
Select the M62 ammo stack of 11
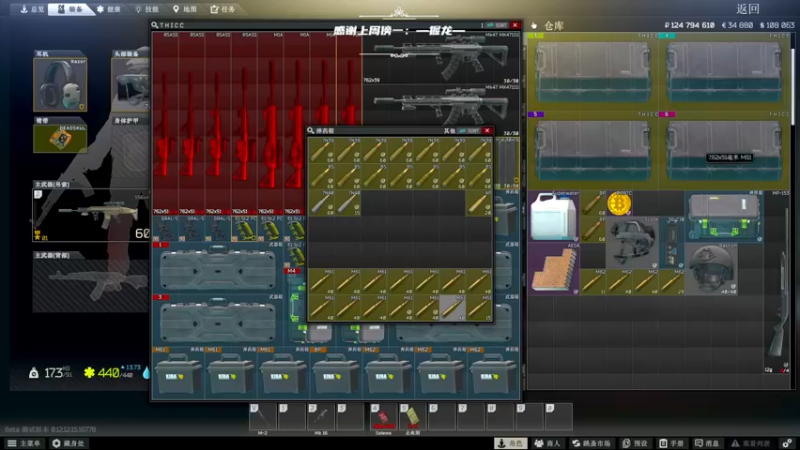click(x=593, y=282)
